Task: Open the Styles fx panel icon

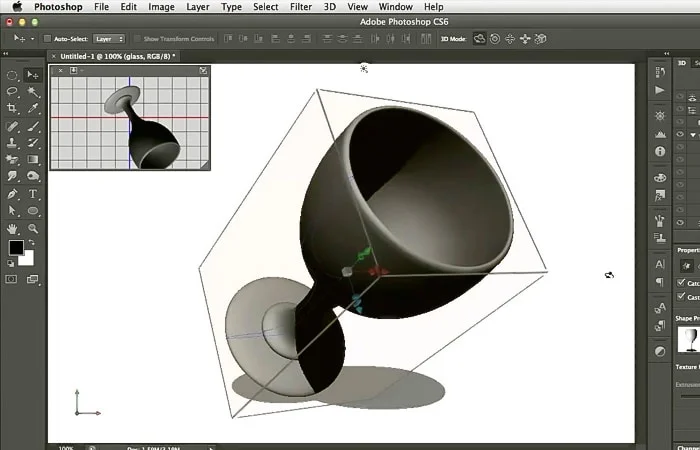Action: pyautogui.click(x=660, y=196)
